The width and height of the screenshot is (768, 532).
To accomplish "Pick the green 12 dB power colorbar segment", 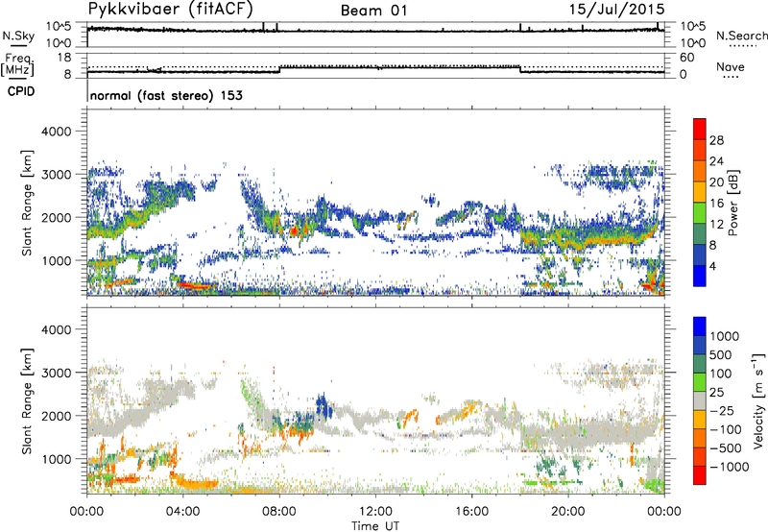I will pyautogui.click(x=700, y=213).
